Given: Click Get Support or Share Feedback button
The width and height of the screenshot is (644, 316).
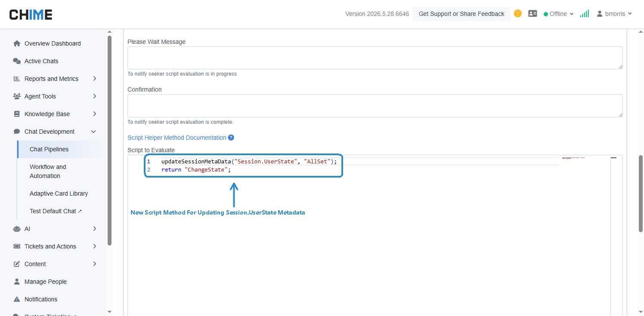Looking at the screenshot, I should (461, 14).
